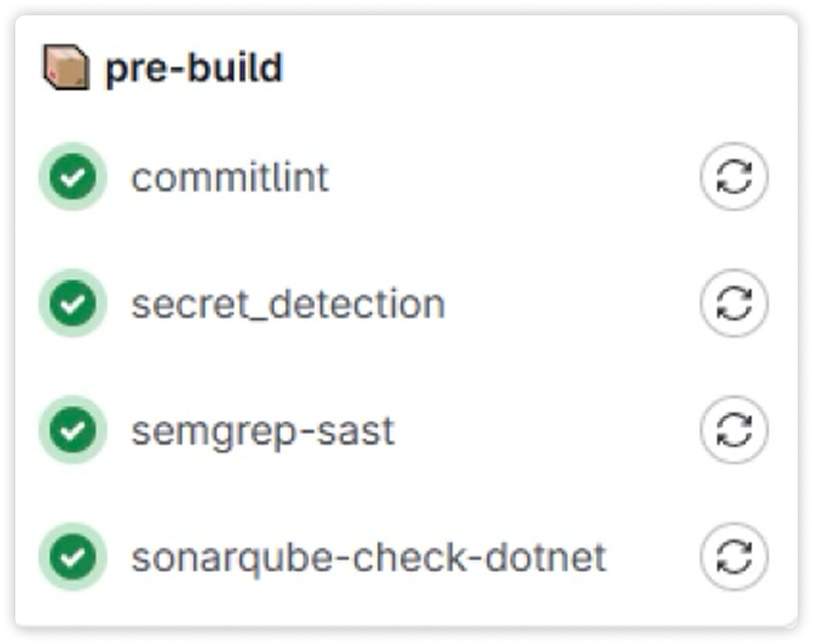Open the secret_detection job details
Screen dimensions: 813x644
click(x=288, y=304)
